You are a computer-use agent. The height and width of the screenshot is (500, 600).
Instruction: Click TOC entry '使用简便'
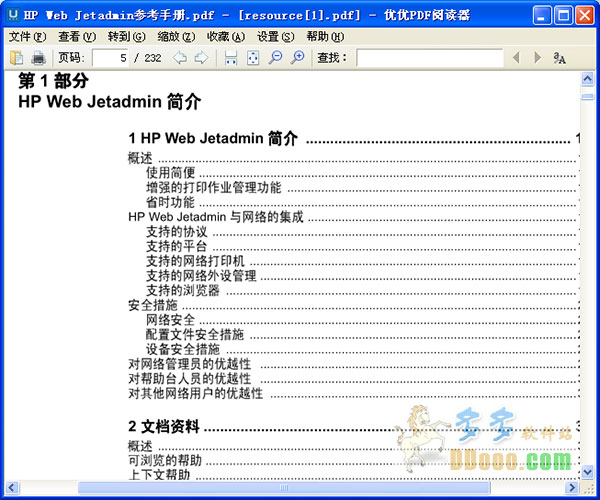[171, 173]
